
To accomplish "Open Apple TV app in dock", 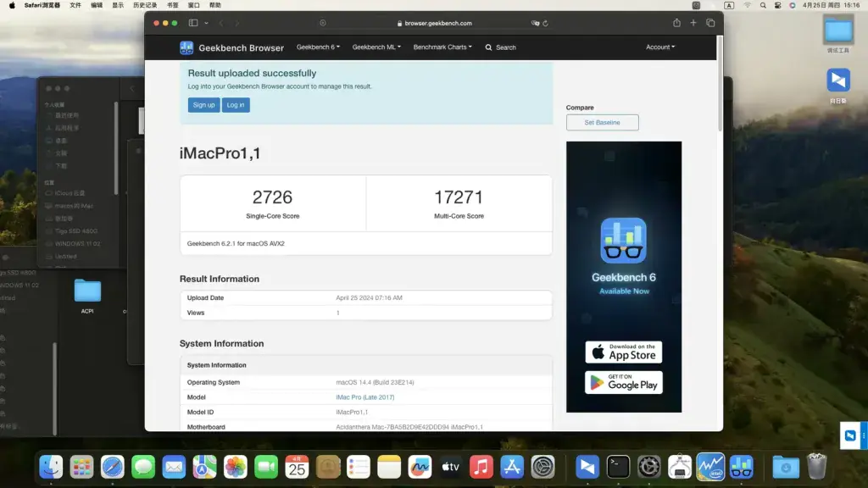I will pos(451,467).
